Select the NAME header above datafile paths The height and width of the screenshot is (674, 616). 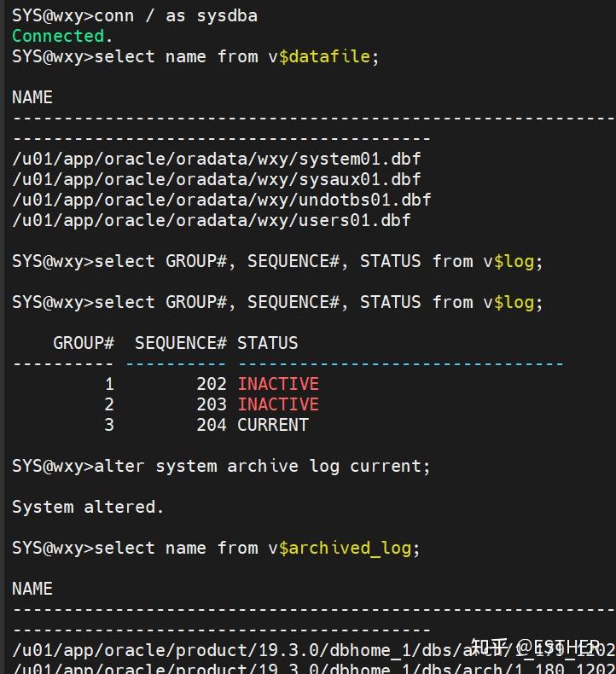click(32, 97)
